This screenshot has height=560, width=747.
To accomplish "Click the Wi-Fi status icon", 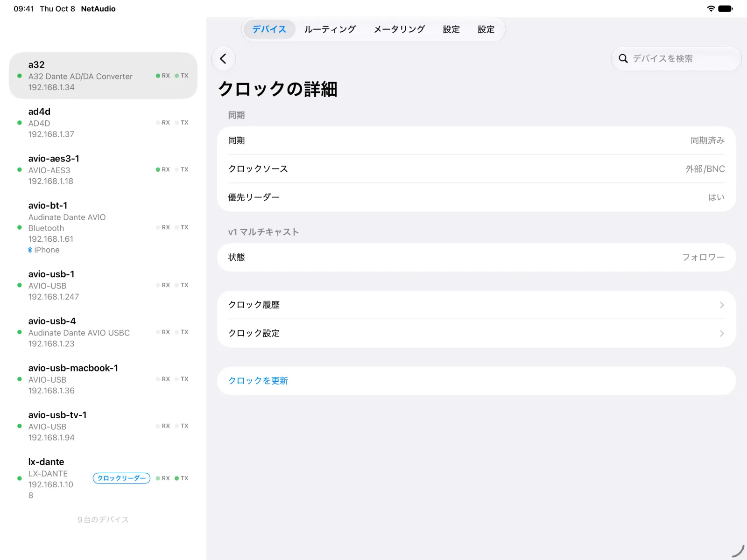I will point(711,8).
